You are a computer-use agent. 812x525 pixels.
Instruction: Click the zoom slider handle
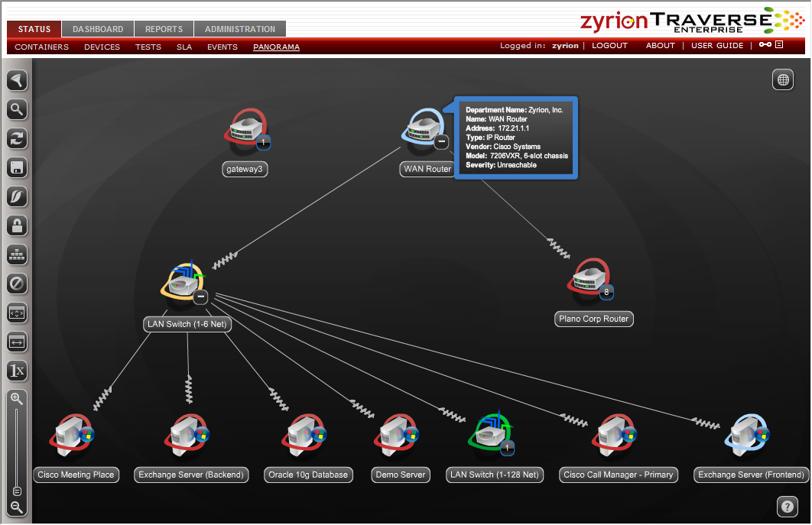(17, 491)
